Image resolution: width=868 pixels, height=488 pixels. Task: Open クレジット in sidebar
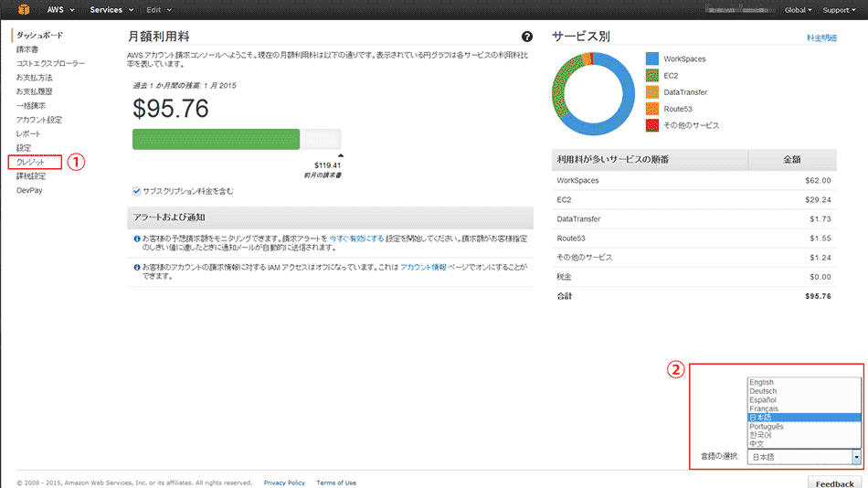pyautogui.click(x=30, y=162)
